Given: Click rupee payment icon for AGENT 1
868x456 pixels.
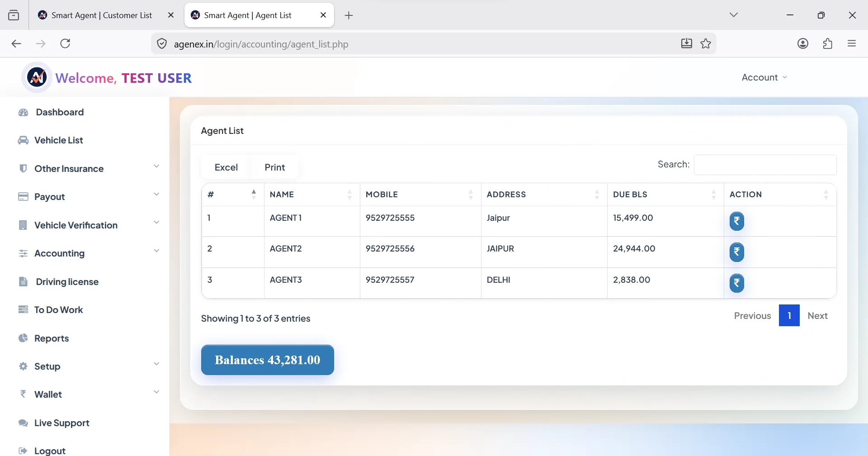Looking at the screenshot, I should (x=736, y=221).
